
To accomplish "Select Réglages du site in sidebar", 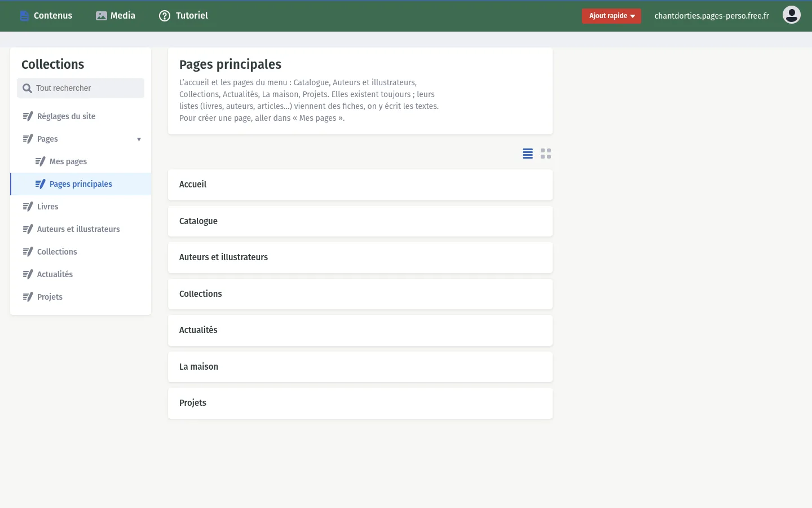I will pos(81,116).
